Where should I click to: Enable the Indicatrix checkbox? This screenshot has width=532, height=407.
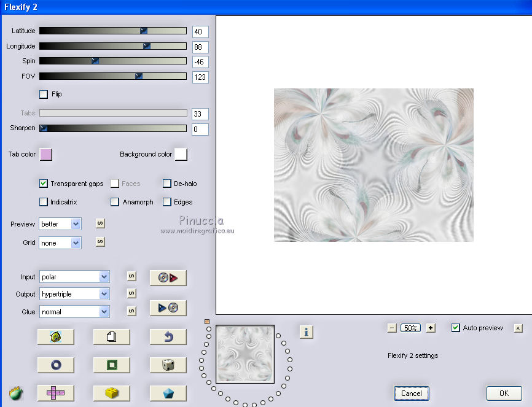point(44,202)
